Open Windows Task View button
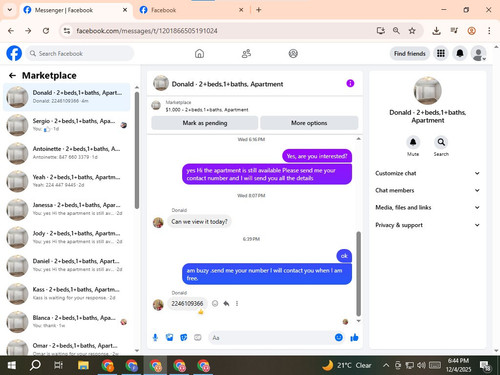500x375 pixels. [x=58, y=365]
